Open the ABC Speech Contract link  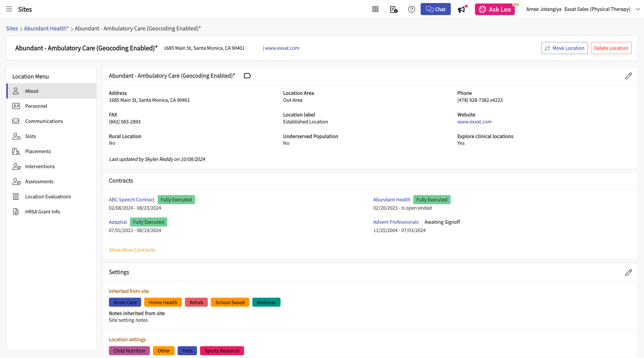132,200
